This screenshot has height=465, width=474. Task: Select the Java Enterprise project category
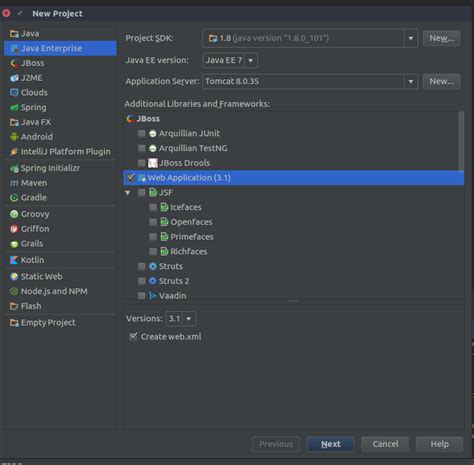click(x=60, y=48)
